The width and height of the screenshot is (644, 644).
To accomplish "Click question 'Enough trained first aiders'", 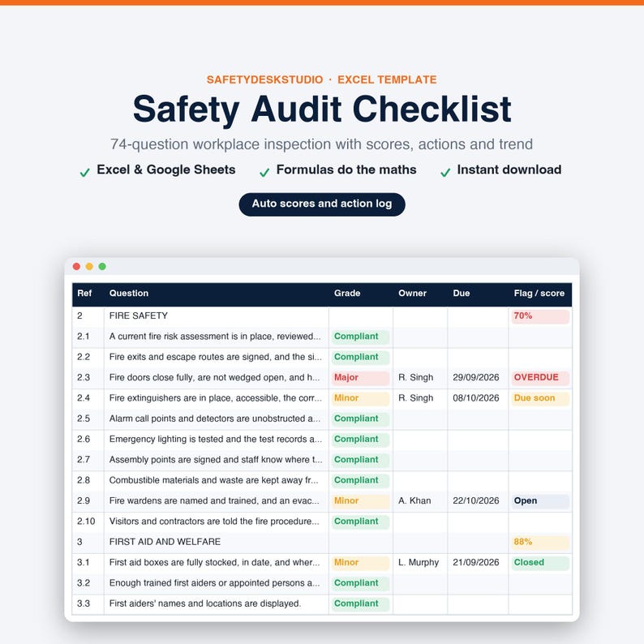I will click(214, 583).
